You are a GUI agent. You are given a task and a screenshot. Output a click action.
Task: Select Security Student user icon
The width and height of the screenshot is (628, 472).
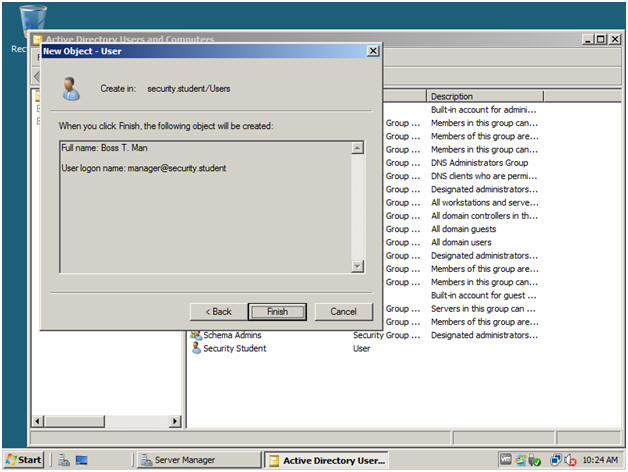(196, 348)
